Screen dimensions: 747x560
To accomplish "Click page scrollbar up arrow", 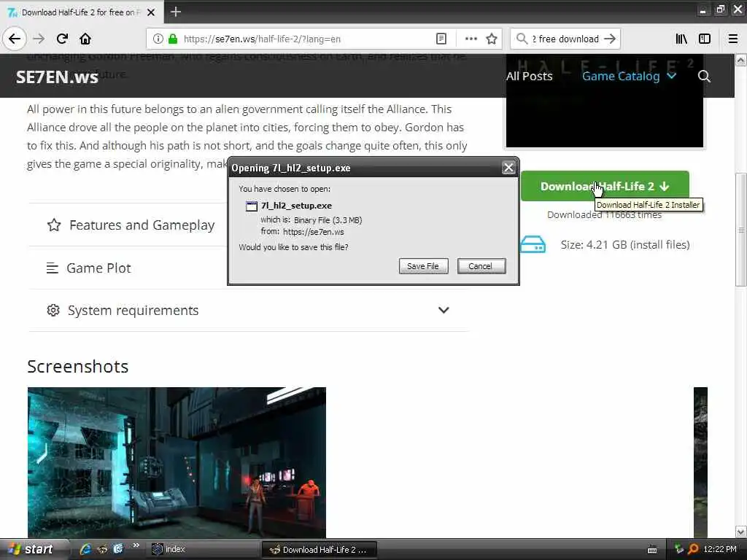I will 741,61.
